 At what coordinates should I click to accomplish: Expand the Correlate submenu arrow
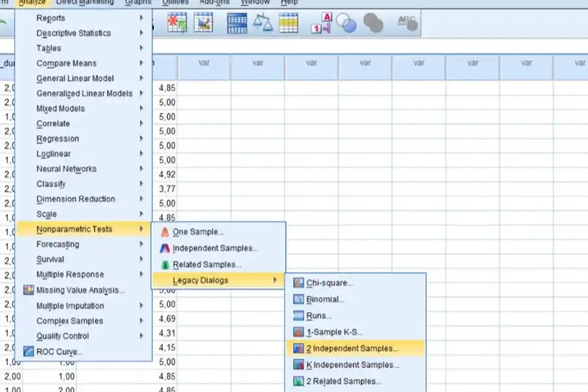pos(141,123)
